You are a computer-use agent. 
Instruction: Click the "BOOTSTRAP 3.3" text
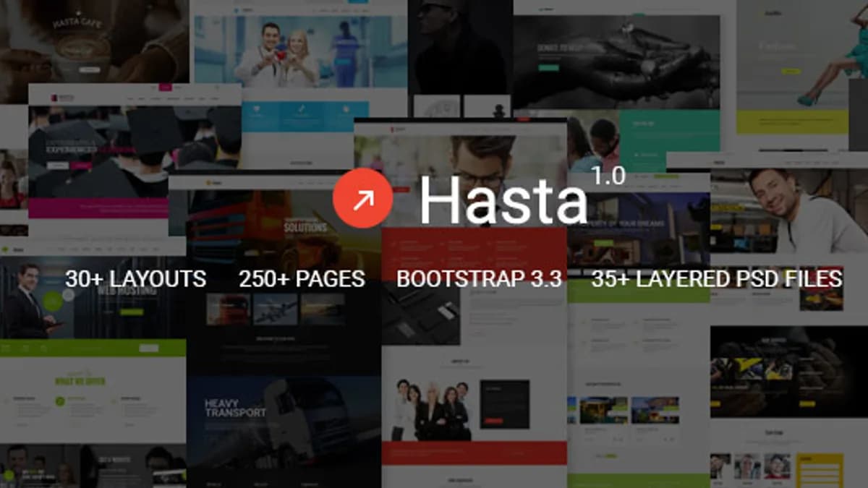coord(479,279)
